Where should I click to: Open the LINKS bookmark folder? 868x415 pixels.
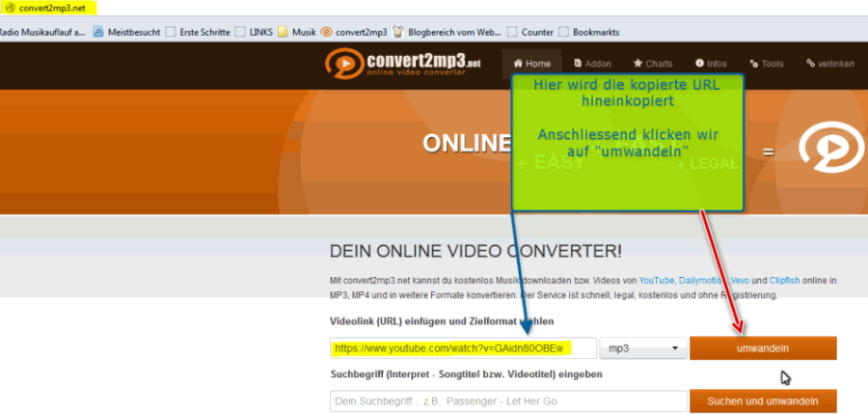pos(254,32)
